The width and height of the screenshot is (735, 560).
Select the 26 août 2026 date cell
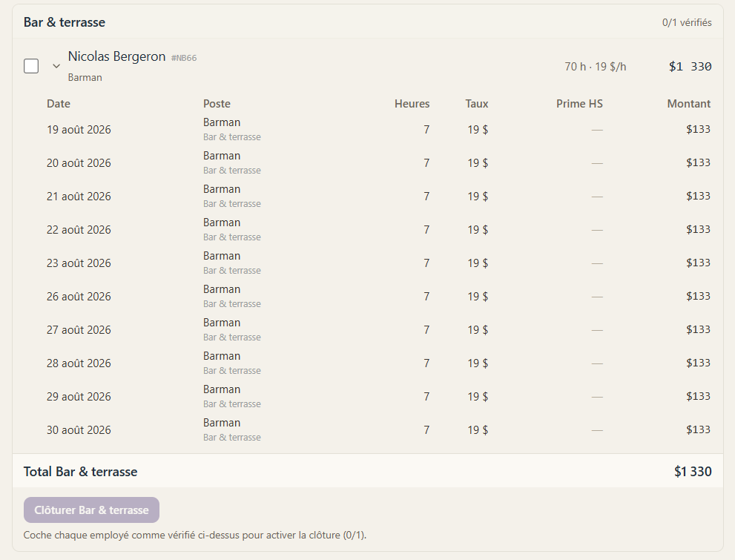[79, 297]
